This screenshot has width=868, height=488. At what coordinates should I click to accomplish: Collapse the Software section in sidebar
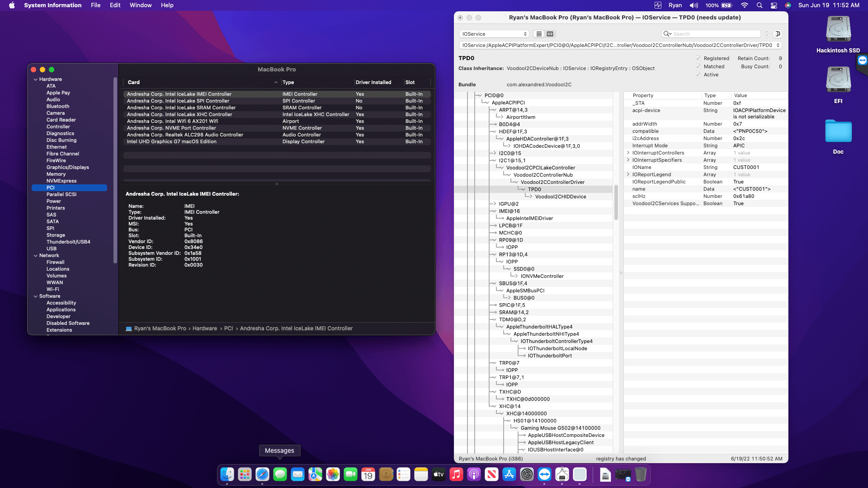[36, 296]
